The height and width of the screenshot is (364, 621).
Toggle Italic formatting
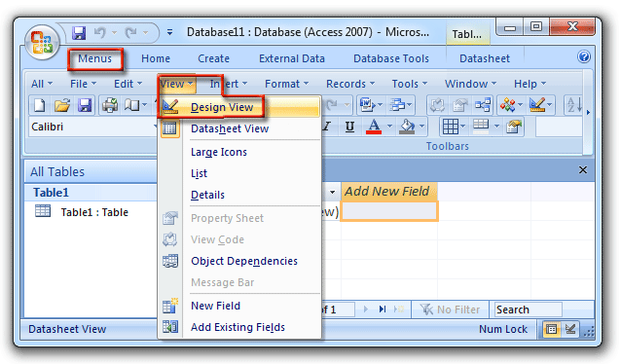pyautogui.click(x=327, y=127)
